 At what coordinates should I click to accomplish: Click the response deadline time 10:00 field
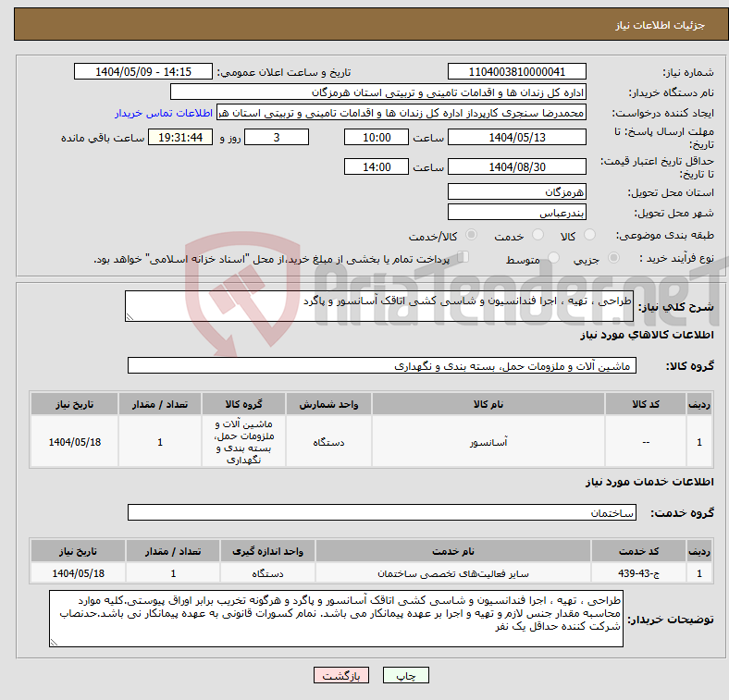(x=377, y=137)
